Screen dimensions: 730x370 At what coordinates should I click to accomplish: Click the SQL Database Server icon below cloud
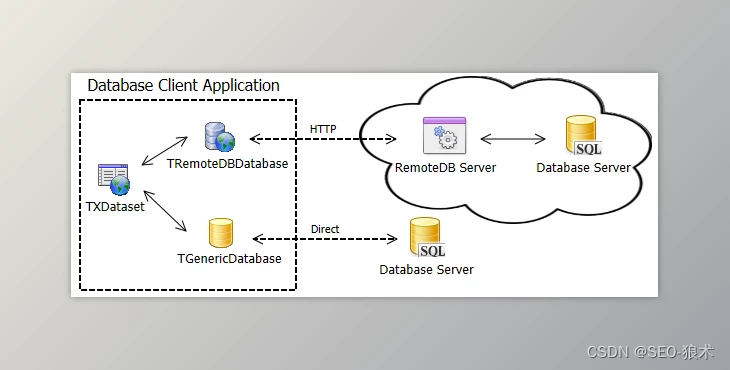427,237
